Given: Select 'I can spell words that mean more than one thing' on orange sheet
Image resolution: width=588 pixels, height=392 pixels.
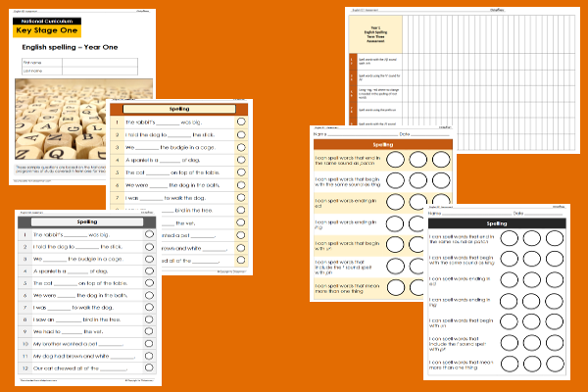Looking at the screenshot, I should coord(347,288).
